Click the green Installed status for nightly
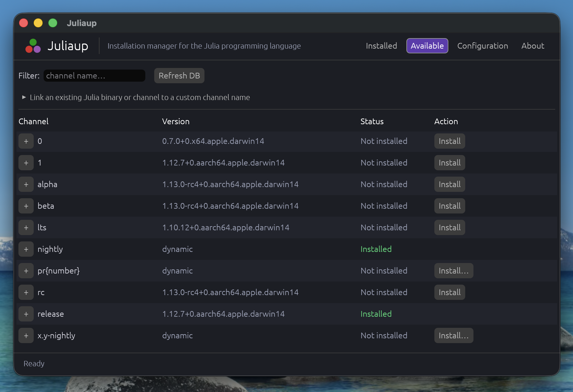 [376, 249]
